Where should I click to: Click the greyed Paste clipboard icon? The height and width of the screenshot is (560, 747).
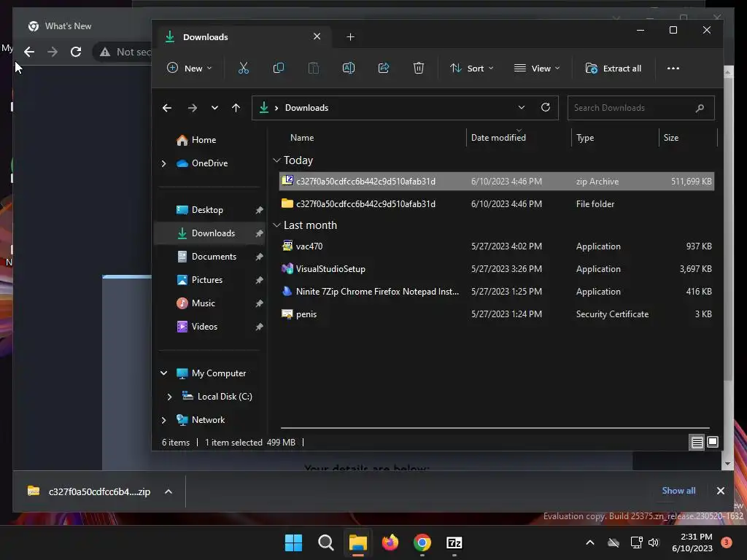pyautogui.click(x=314, y=68)
